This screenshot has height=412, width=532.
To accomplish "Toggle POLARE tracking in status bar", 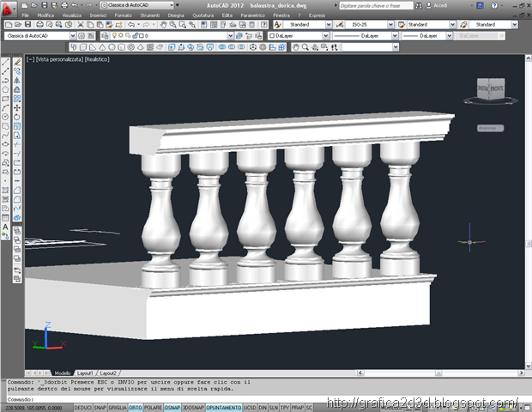I will pos(154,408).
